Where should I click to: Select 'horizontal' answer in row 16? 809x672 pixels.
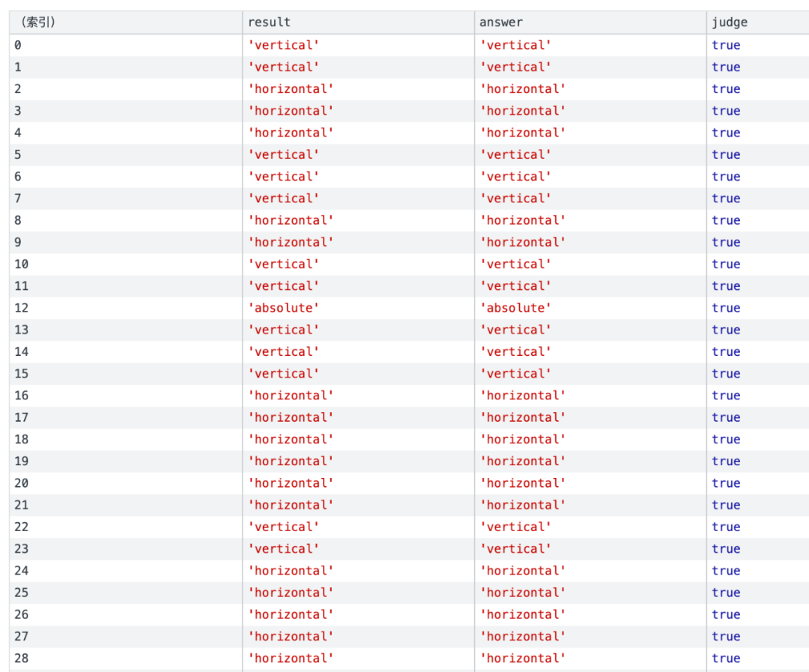click(523, 396)
